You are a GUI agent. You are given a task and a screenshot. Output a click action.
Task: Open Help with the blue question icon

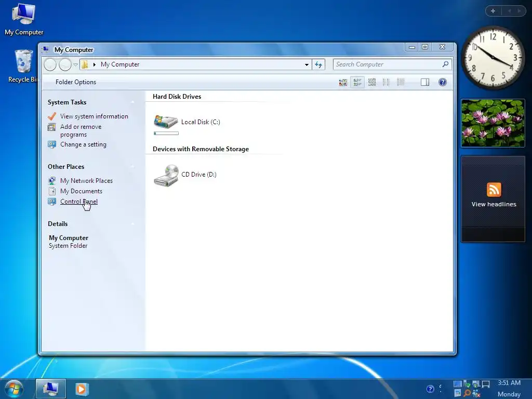pos(443,82)
